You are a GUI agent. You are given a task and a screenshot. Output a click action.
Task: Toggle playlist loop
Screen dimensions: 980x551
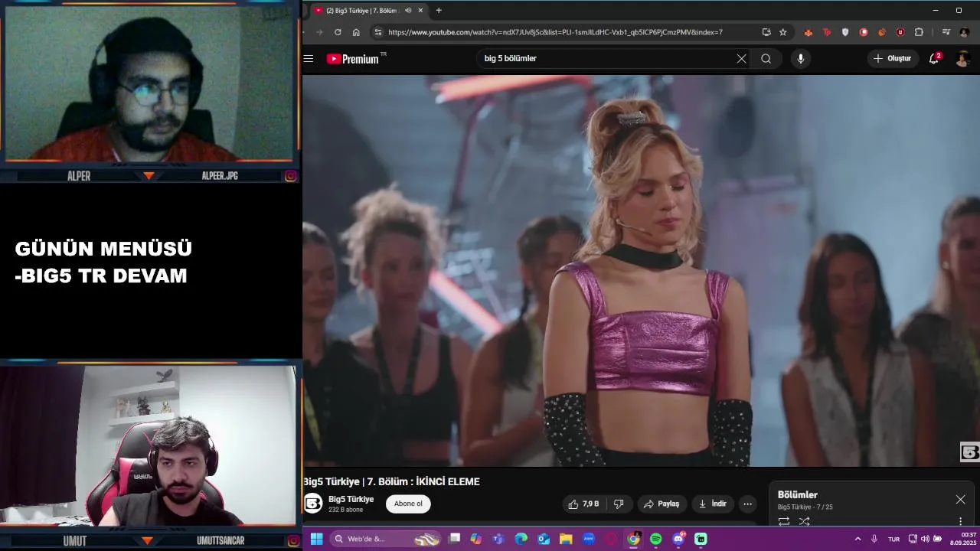point(784,521)
